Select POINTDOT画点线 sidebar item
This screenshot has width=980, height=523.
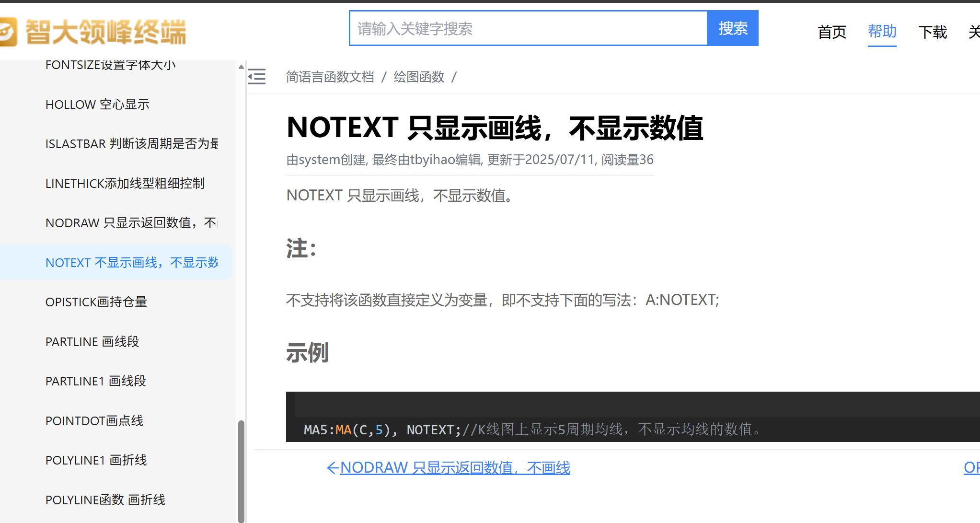(94, 421)
